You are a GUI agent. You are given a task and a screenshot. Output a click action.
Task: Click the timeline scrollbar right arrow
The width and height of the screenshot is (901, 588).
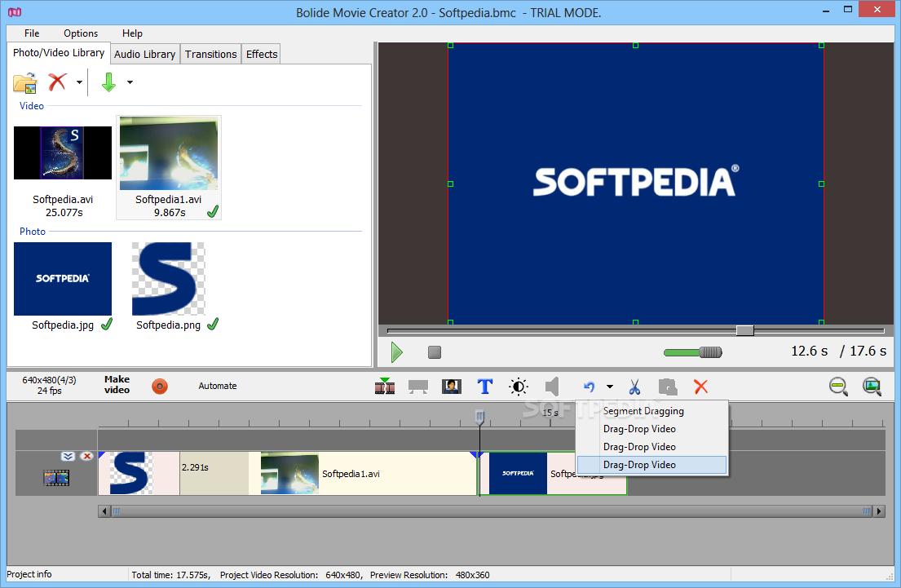879,511
